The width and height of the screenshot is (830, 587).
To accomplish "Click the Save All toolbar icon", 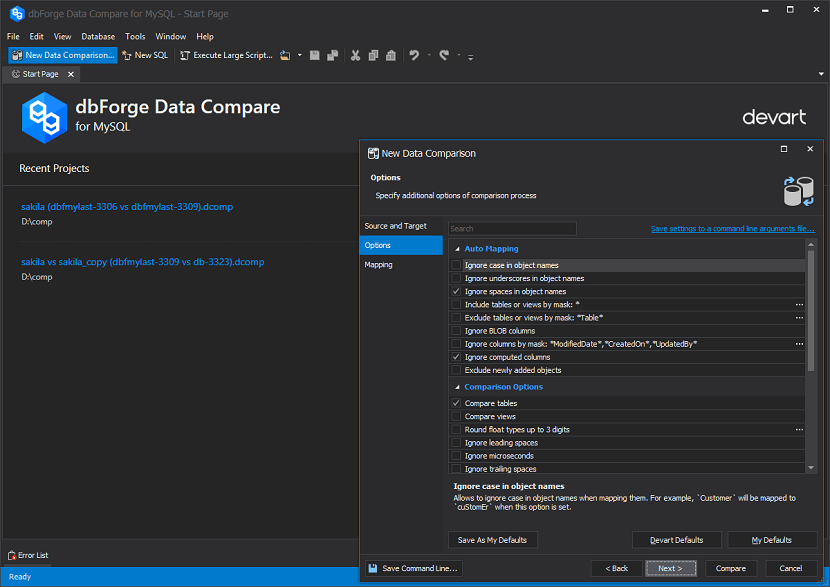I will click(x=332, y=55).
